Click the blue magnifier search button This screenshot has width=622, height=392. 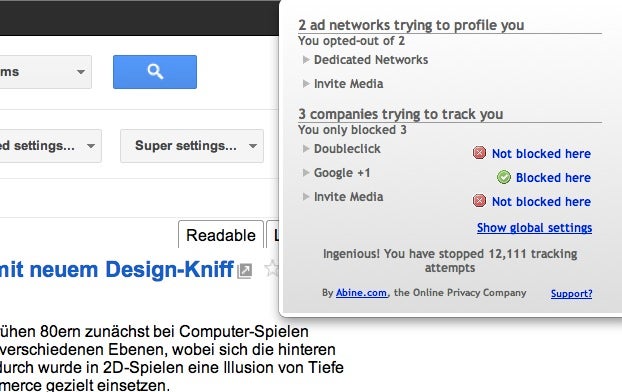(x=155, y=72)
